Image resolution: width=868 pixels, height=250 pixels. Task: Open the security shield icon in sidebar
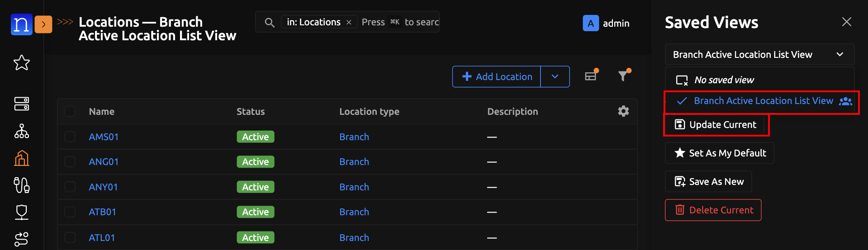click(x=21, y=212)
